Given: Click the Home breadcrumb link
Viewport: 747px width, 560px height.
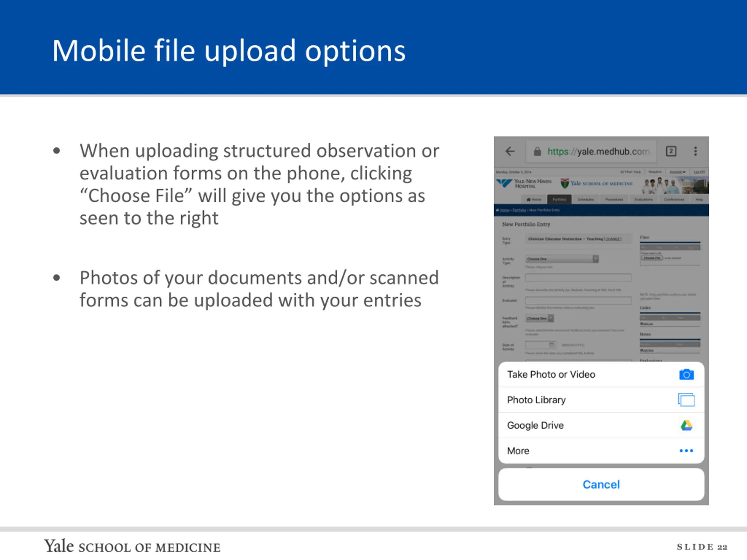Looking at the screenshot, I should 504,210.
